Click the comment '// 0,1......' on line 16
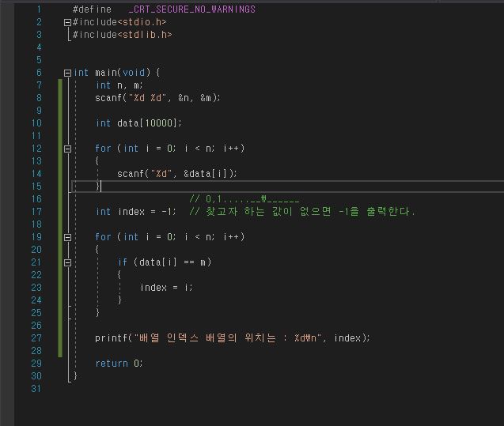The image size is (504, 426). (244, 199)
